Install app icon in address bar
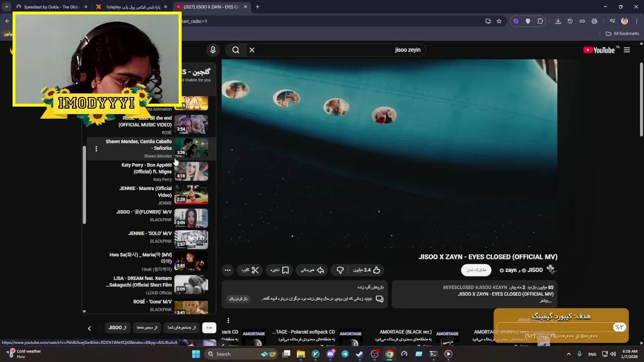 coord(488,21)
